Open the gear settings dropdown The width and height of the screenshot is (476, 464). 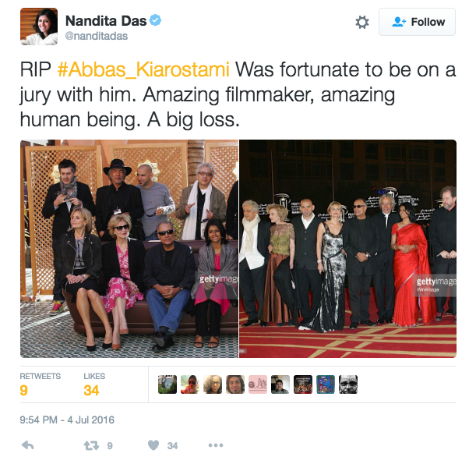[362, 22]
